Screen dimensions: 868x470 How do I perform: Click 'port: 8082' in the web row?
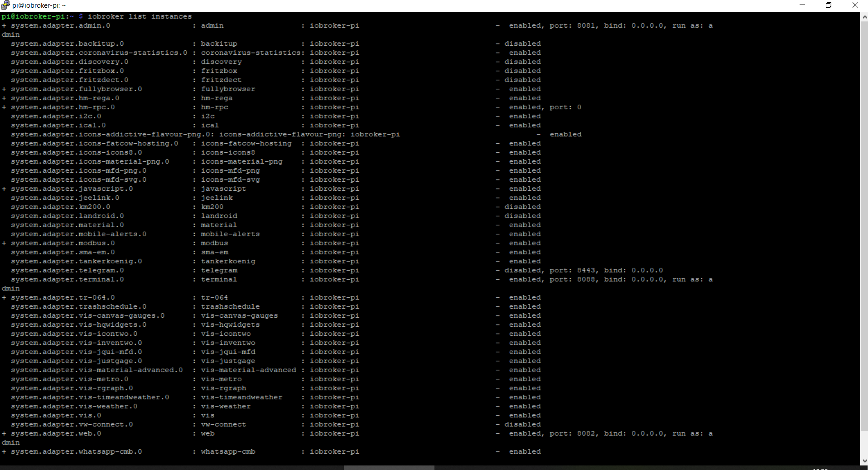(573, 434)
